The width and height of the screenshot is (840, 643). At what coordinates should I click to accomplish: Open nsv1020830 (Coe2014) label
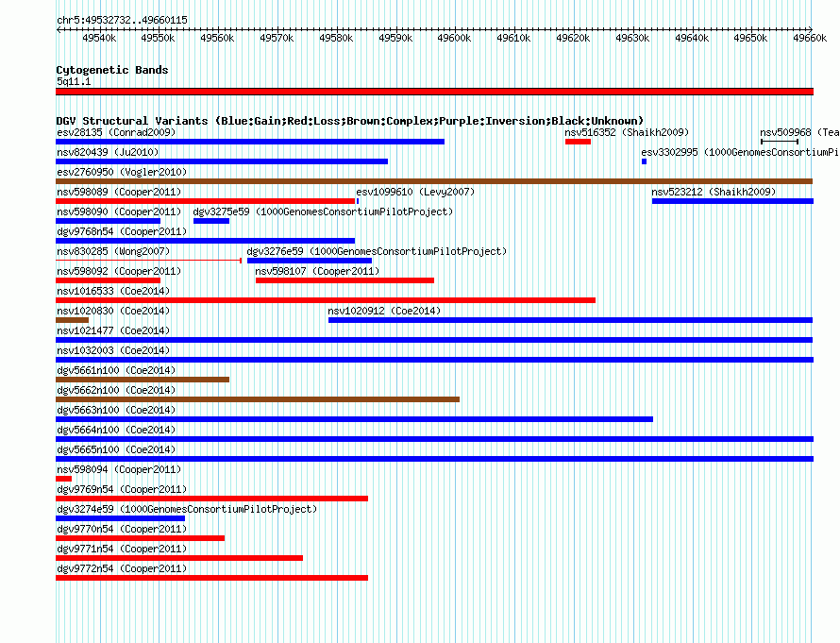click(113, 311)
